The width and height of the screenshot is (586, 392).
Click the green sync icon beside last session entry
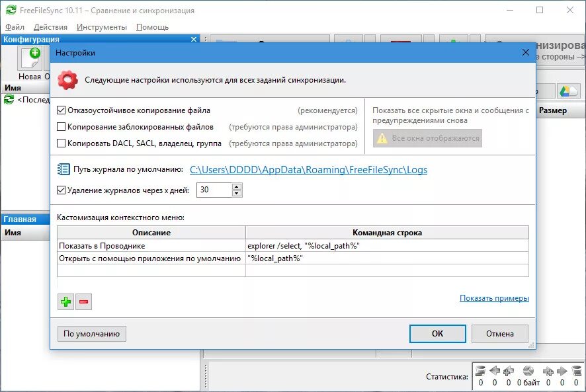(9, 100)
